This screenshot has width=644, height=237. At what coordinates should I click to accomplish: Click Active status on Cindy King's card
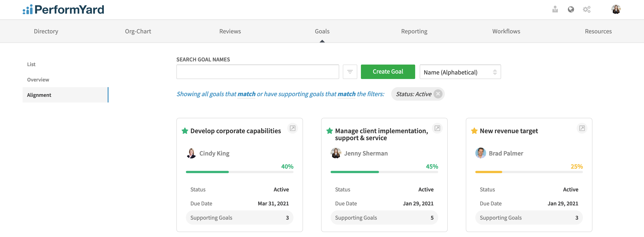(281, 190)
